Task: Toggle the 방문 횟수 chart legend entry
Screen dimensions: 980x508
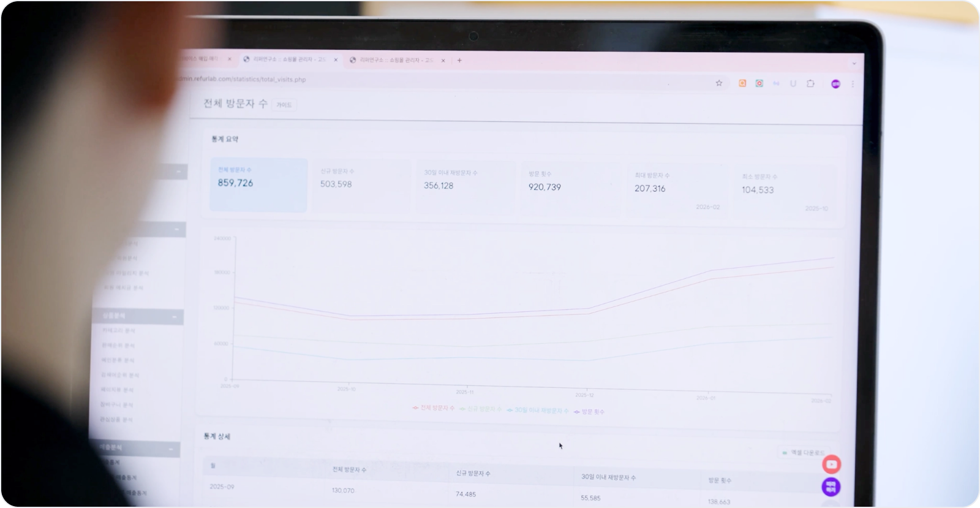Action: (x=589, y=412)
